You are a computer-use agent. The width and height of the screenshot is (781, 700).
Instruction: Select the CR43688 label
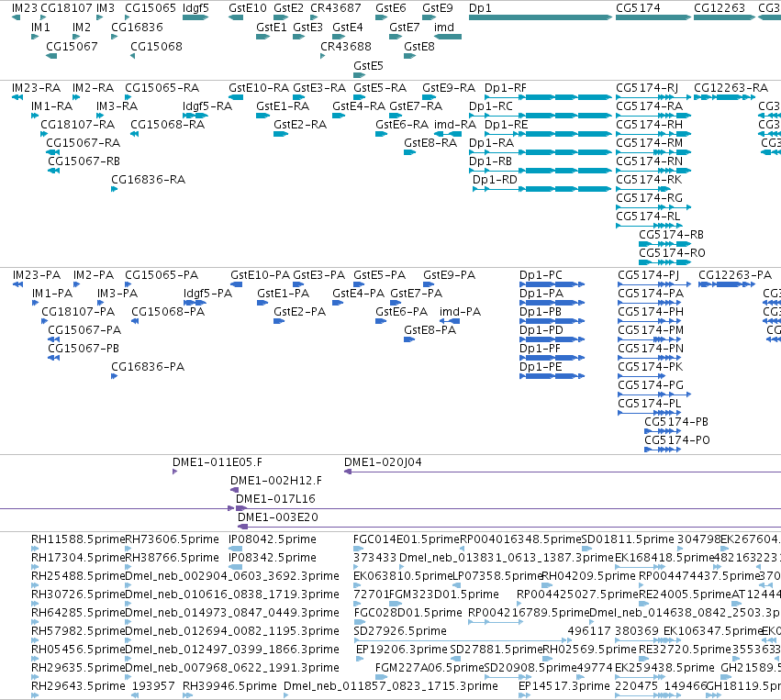tap(346, 46)
